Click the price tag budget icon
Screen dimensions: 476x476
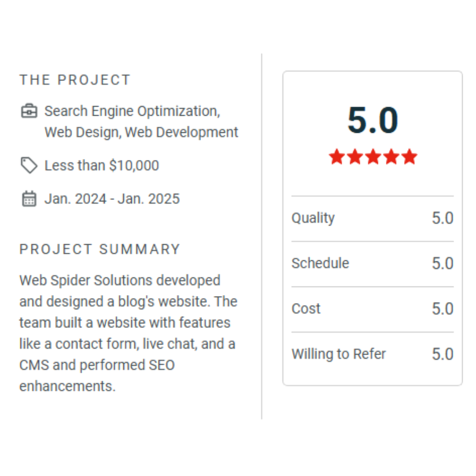[29, 166]
